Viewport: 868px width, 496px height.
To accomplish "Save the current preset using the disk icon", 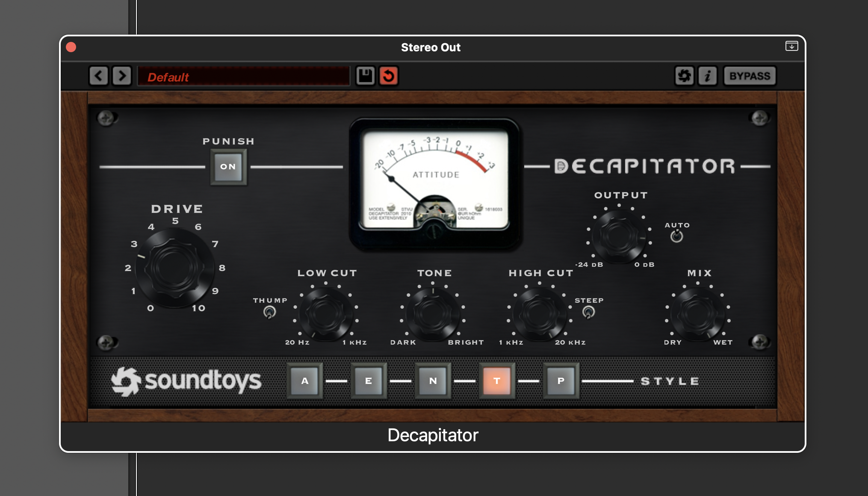I will point(365,76).
